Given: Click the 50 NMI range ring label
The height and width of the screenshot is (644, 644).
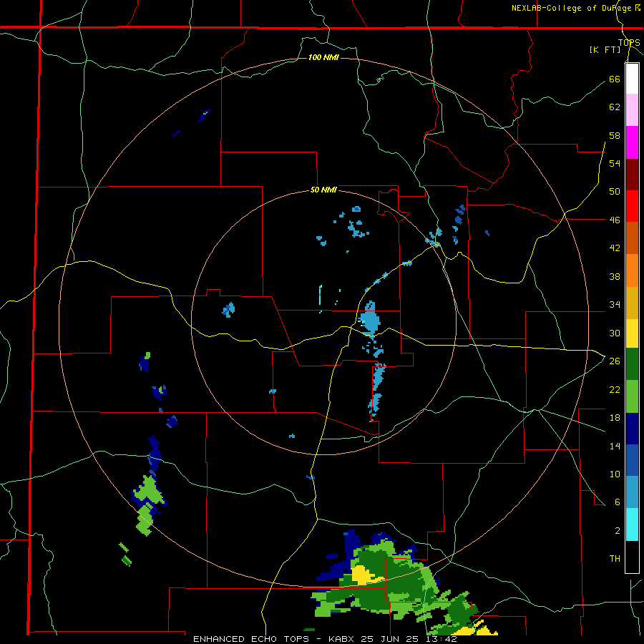Looking at the screenshot, I should (323, 190).
